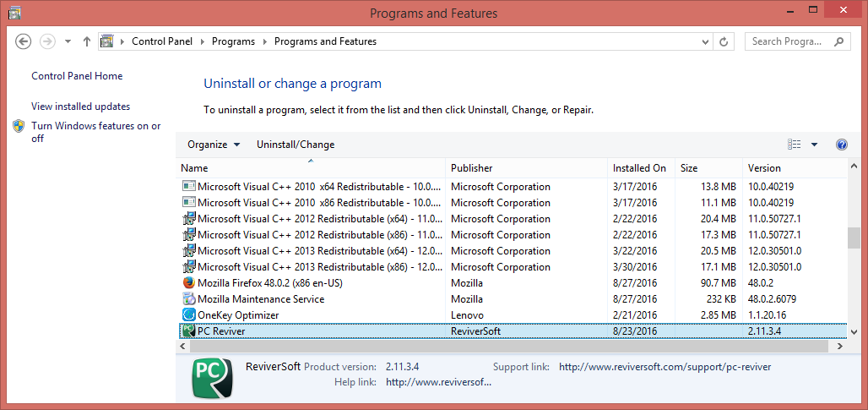Click the truncated Help link URL
Viewport: 868px width, 410px height.
(x=438, y=382)
